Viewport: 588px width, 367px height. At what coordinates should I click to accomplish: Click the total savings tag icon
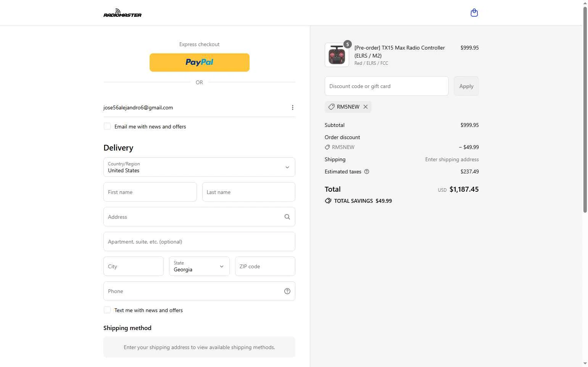[328, 201]
